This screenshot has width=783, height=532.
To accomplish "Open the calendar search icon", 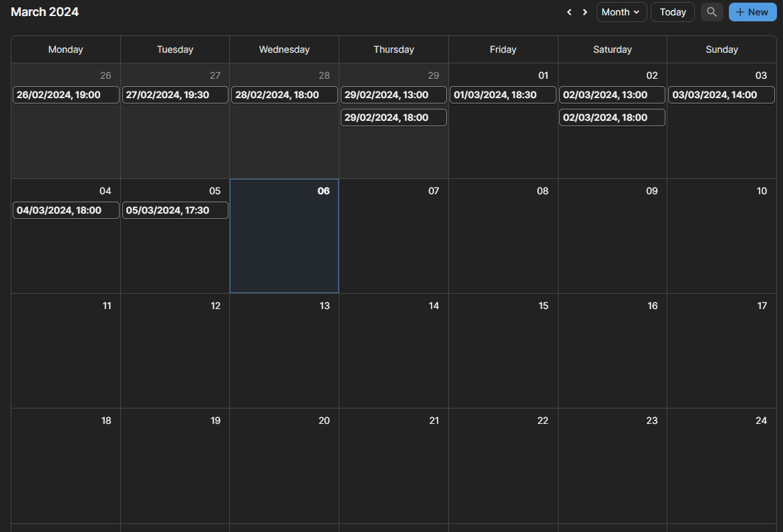I will point(712,12).
